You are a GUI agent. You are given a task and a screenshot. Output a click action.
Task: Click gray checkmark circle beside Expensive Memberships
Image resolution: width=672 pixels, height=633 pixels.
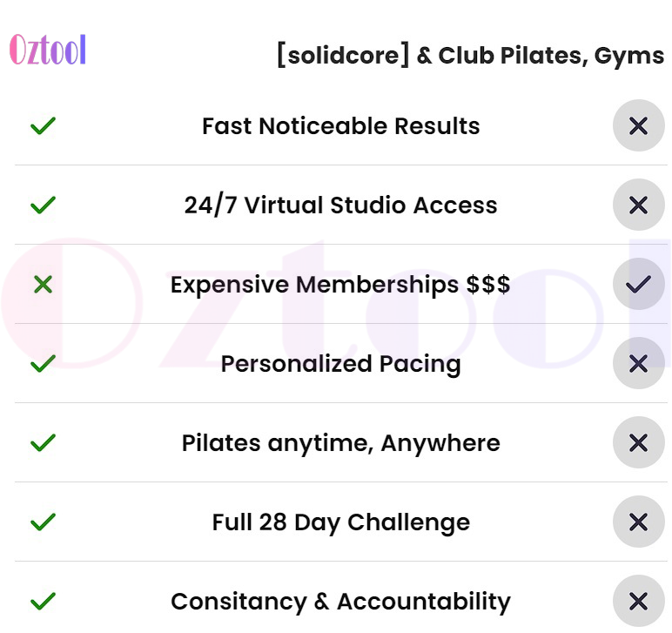coord(639,284)
